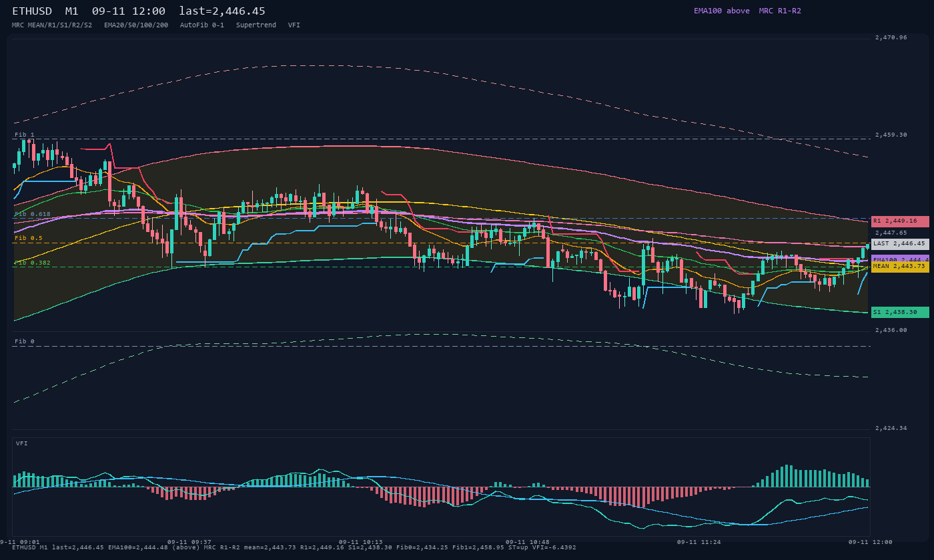The image size is (934, 560).
Task: Click the yellow "MEAN 2,443.73" price tag
Action: 900,267
